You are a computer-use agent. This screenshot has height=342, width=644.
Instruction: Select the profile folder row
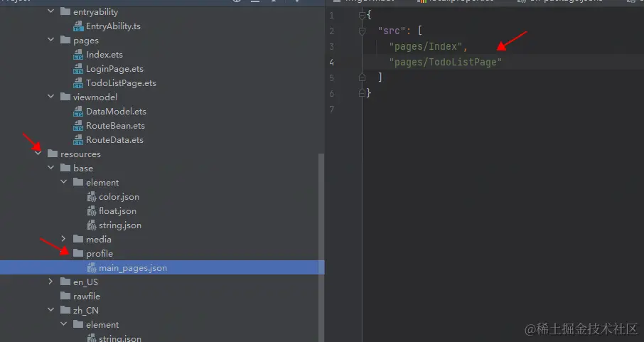pyautogui.click(x=162, y=254)
